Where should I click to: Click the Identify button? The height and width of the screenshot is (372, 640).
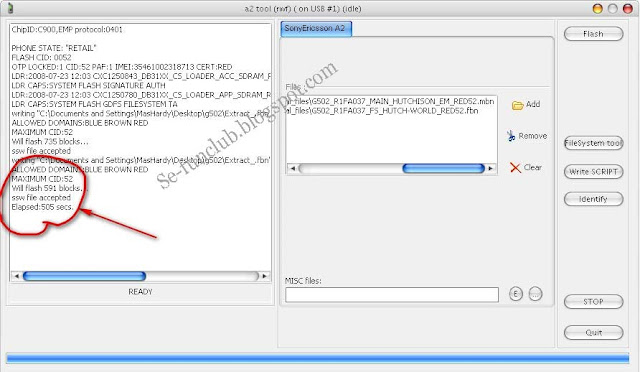[x=593, y=199]
